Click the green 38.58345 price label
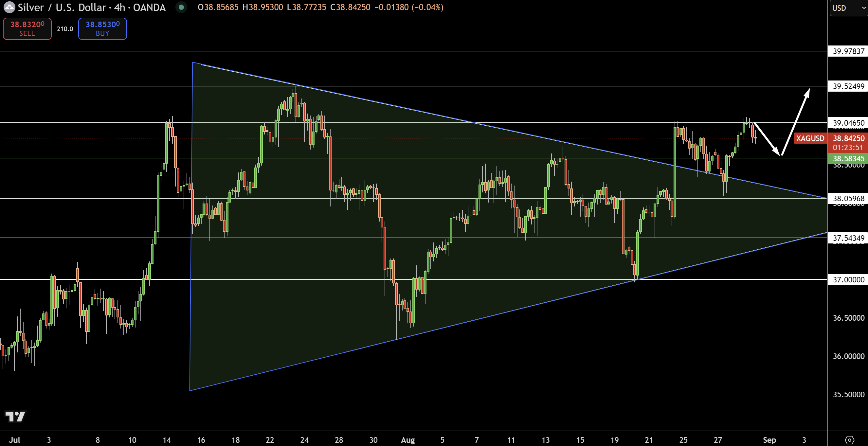This screenshot has width=868, height=446. tap(848, 158)
